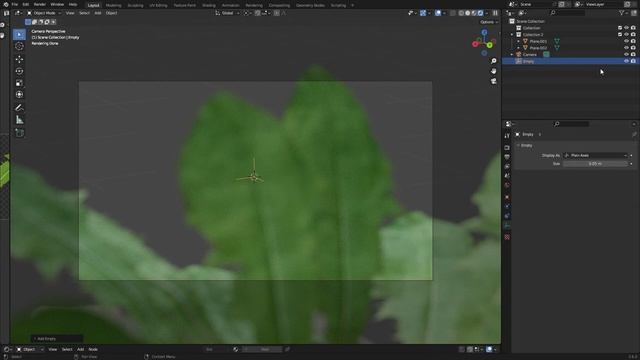Image resolution: width=640 pixels, height=360 pixels.
Task: Collapse the Empty panel in Properties
Action: [x=518, y=145]
